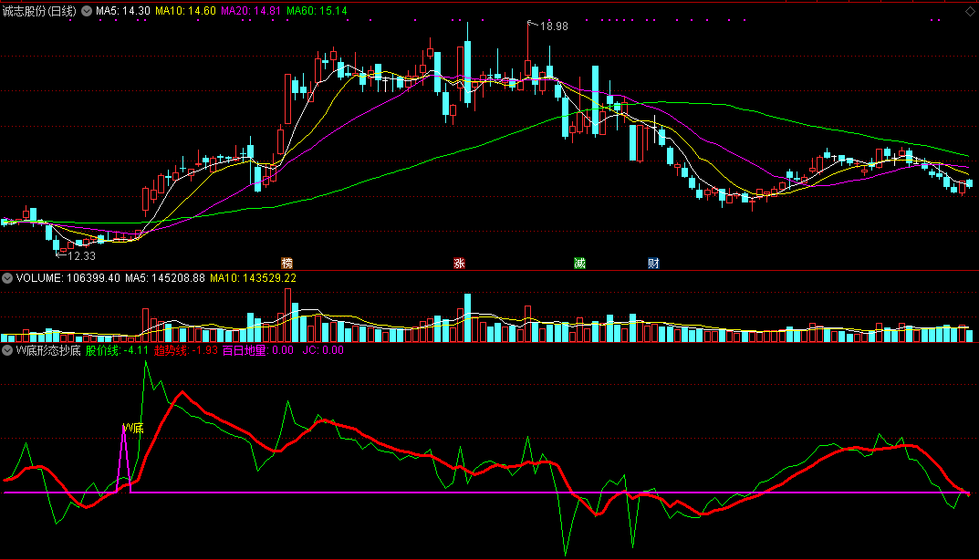Screen dimensions: 979x560
Task: Click the MA5: 14.30 label
Action: point(123,11)
